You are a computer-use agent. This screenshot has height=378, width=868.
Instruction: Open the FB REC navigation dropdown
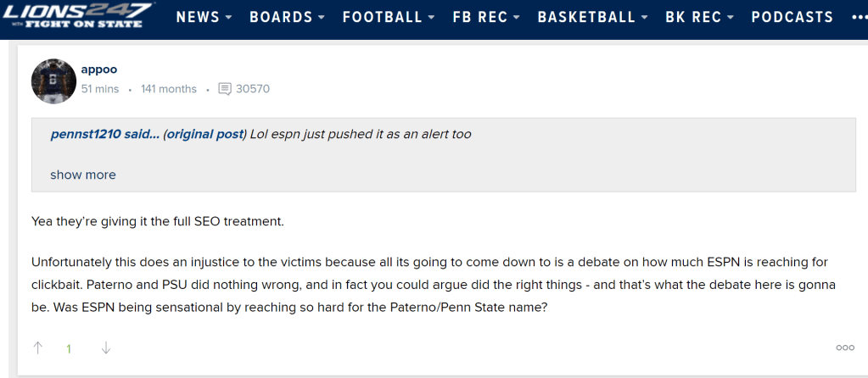click(x=486, y=17)
